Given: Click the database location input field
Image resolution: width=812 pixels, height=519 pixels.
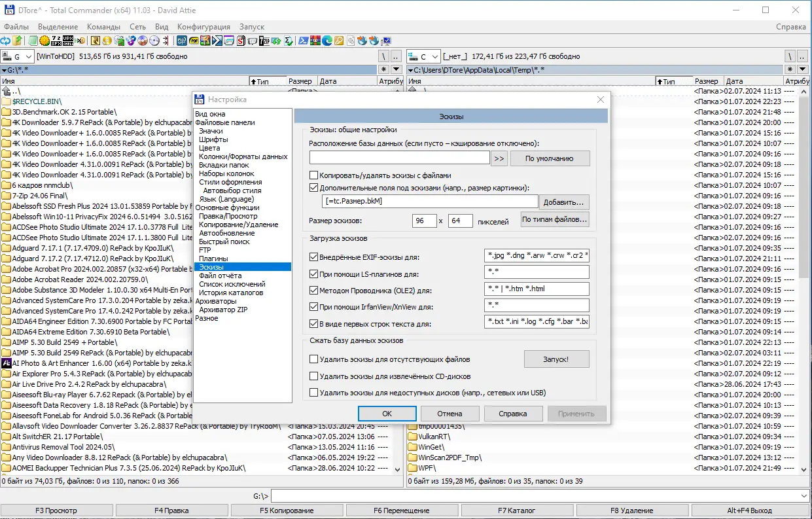Looking at the screenshot, I should pyautogui.click(x=399, y=158).
